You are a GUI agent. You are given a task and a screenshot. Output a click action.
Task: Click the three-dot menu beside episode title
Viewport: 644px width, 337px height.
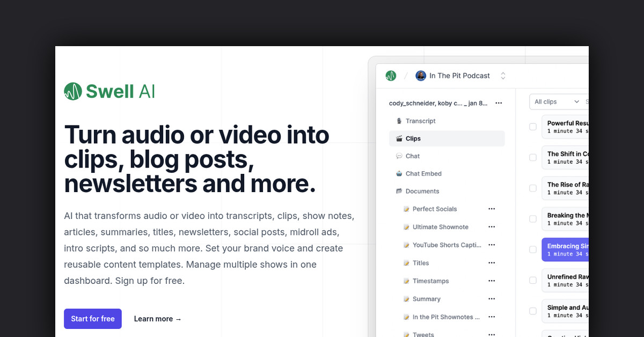click(499, 103)
